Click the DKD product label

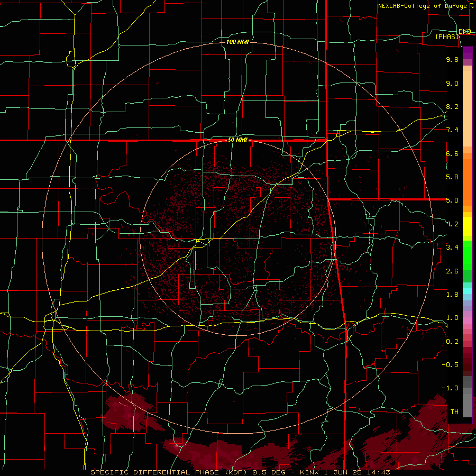click(465, 32)
